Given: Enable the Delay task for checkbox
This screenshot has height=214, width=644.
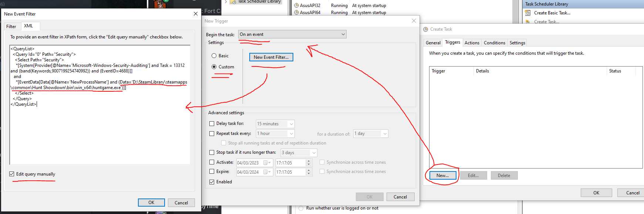Looking at the screenshot, I should click(x=212, y=124).
